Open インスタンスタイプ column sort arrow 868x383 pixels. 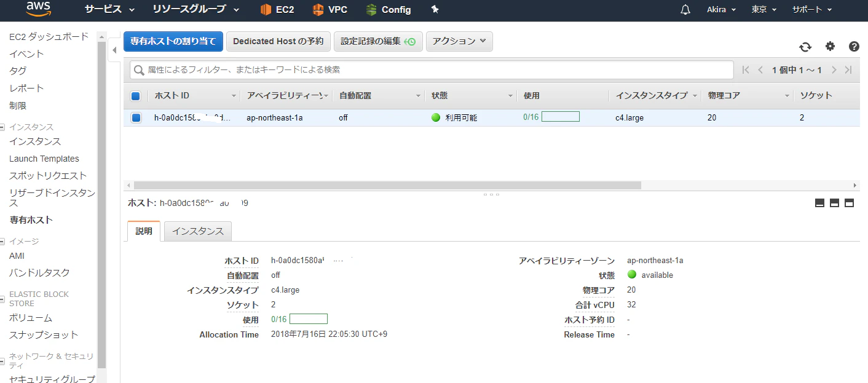(695, 96)
